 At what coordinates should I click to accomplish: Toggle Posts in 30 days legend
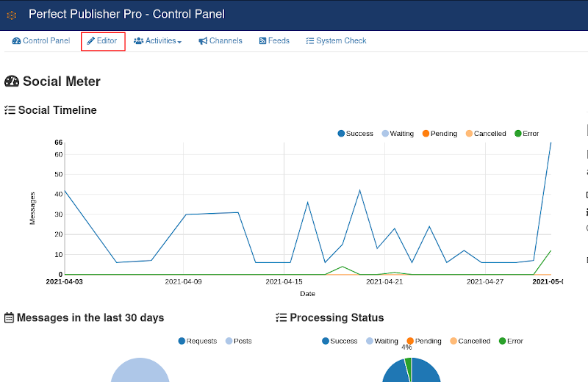pyautogui.click(x=238, y=341)
